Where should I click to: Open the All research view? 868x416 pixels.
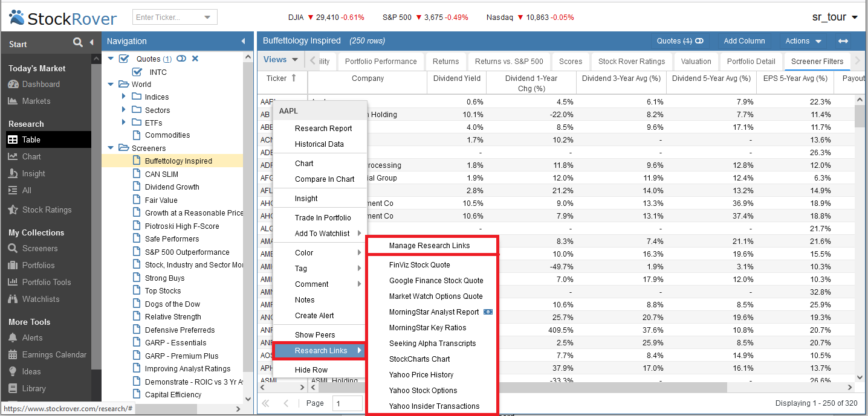pos(27,190)
